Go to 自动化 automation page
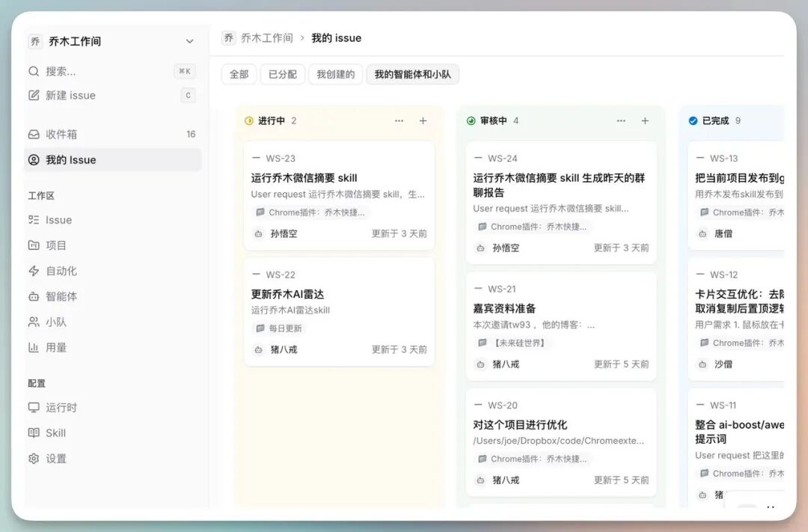This screenshot has width=808, height=532. [x=112, y=271]
